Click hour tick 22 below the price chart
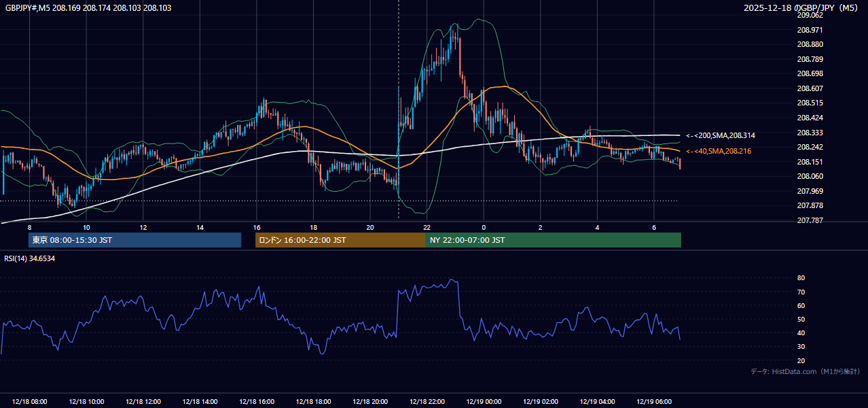 (427, 227)
